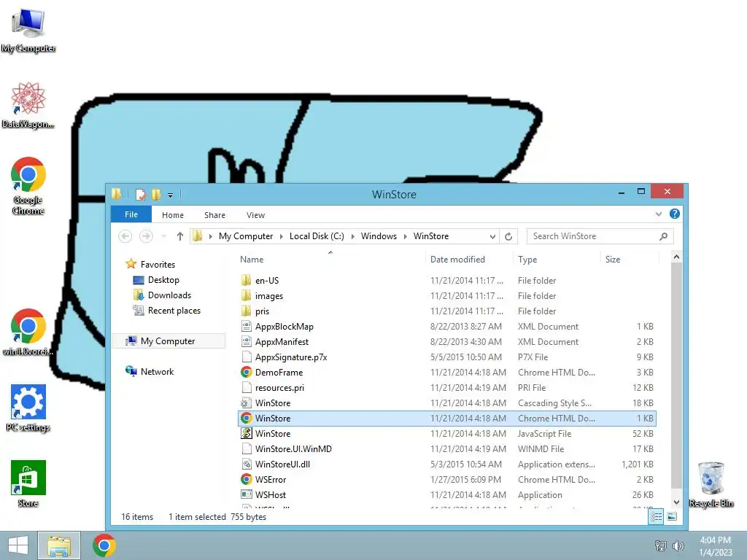
Task: Open the recent locations dropdown arrow
Action: click(163, 236)
